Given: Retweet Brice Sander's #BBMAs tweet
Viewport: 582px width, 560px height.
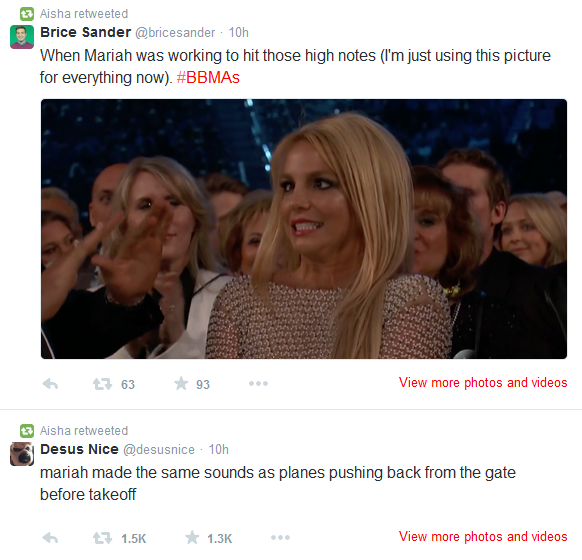Looking at the screenshot, I should click(102, 384).
